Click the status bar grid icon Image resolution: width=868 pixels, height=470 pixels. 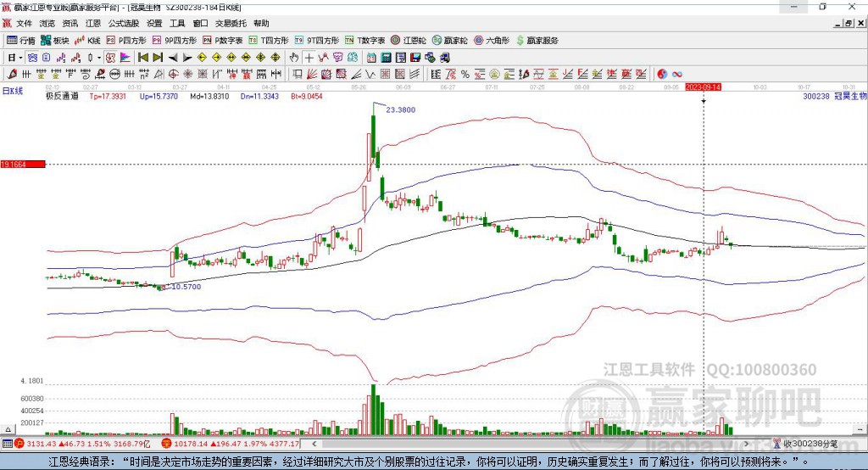coord(7,444)
